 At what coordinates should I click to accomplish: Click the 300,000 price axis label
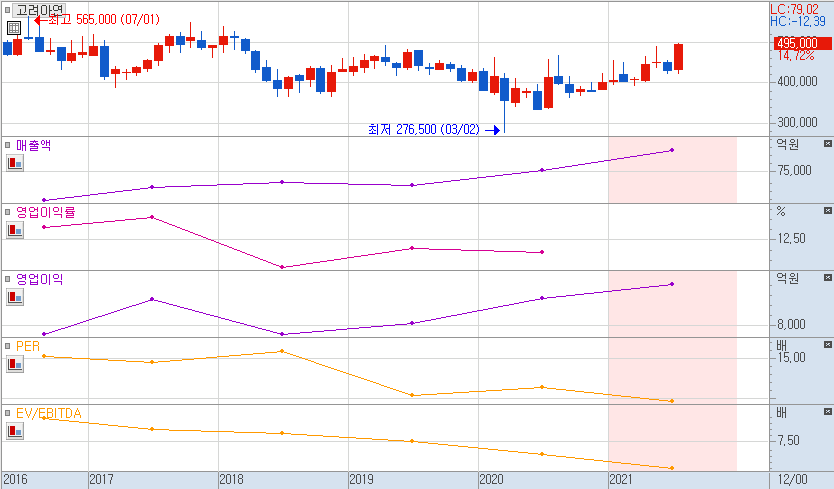[797, 122]
